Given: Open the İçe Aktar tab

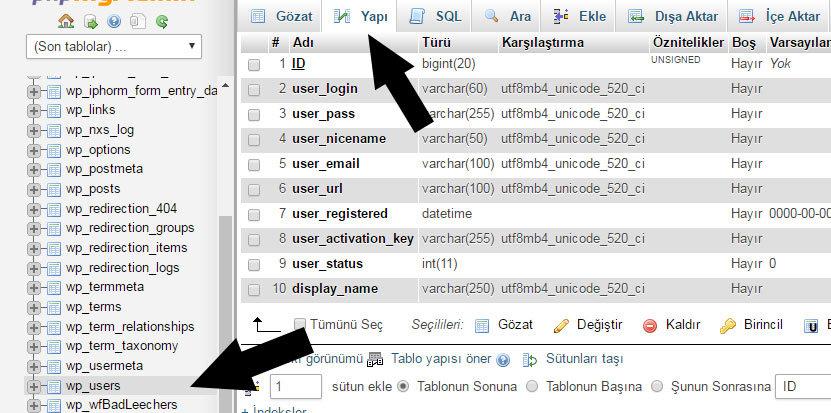Looking at the screenshot, I should click(x=779, y=16).
